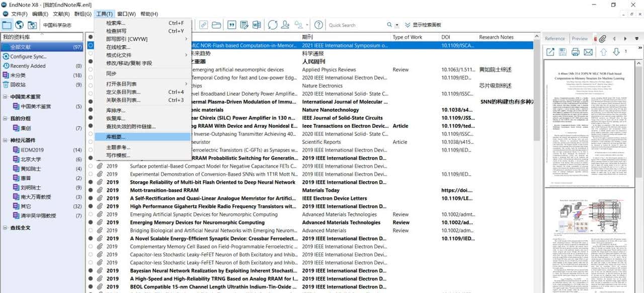This screenshot has height=293, width=644.
Task: Email the reference via the envelope icon
Action: (x=588, y=52)
